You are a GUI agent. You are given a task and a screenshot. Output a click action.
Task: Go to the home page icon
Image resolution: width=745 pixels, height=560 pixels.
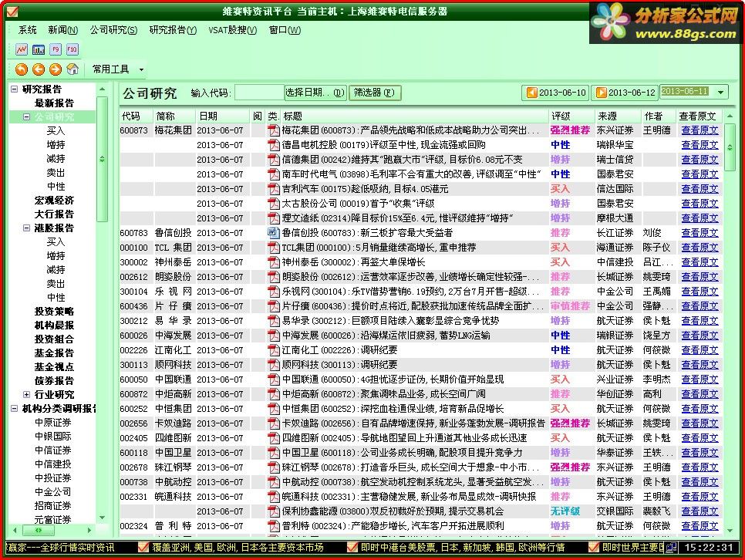coord(72,69)
